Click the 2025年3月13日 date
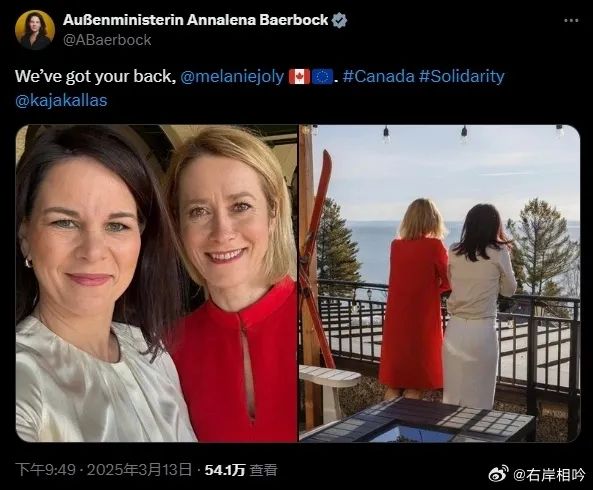593x490 pixels. pyautogui.click(x=139, y=470)
